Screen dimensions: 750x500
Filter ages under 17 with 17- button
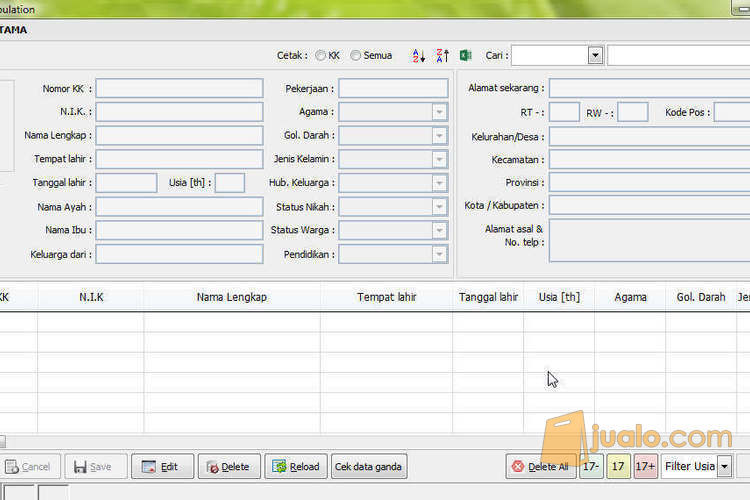tap(591, 467)
